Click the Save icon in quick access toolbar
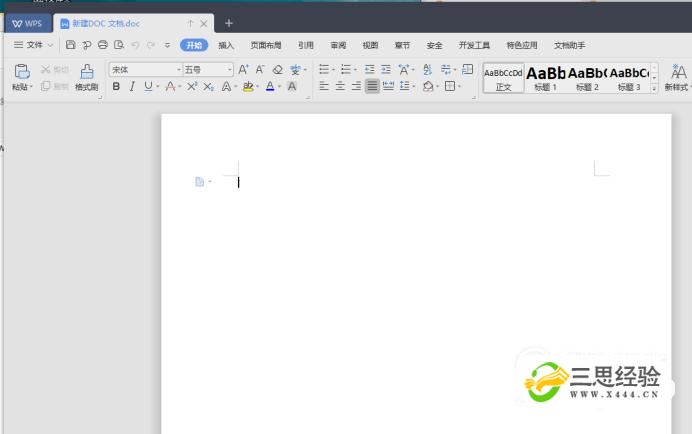The image size is (692, 434). coord(70,45)
